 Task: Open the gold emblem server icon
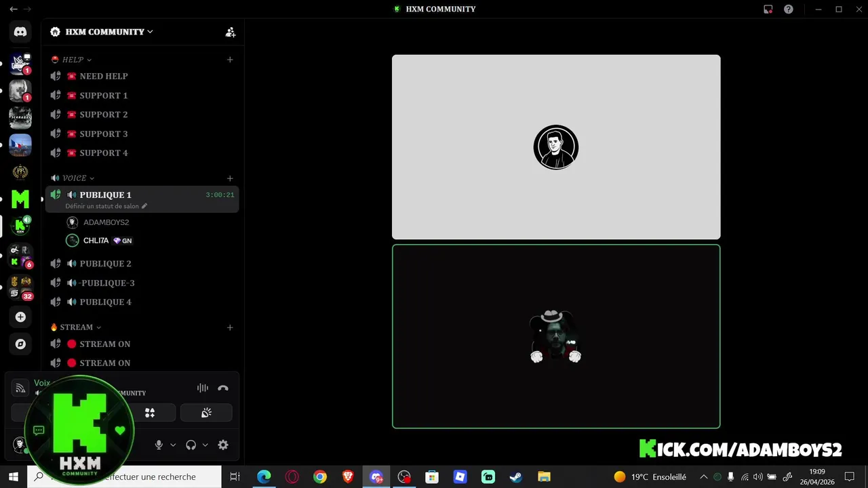click(x=20, y=171)
